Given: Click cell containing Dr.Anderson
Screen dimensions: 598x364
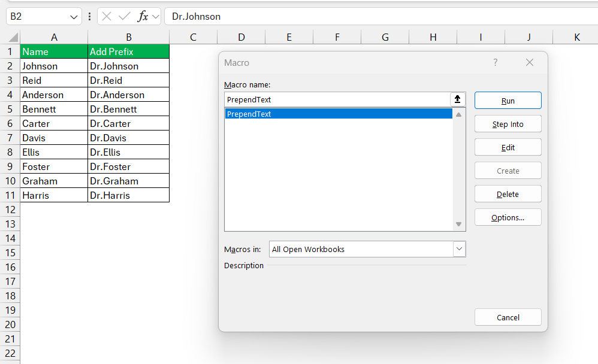Looking at the screenshot, I should click(x=128, y=95).
